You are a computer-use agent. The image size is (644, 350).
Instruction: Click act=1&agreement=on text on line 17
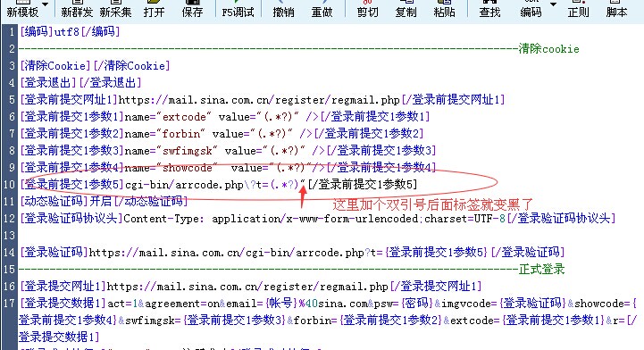[x=163, y=304]
